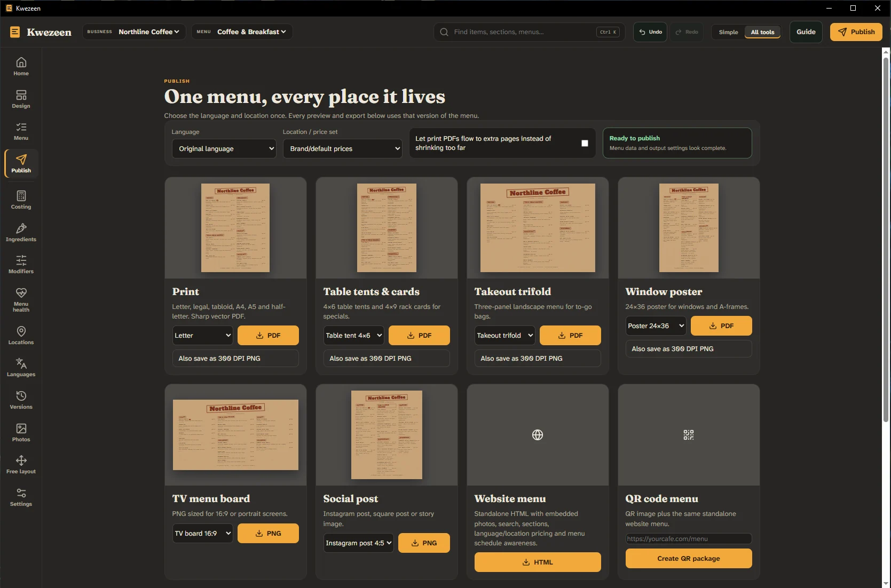The height and width of the screenshot is (588, 891).
Task: Click Undo in the top bar
Action: click(650, 32)
